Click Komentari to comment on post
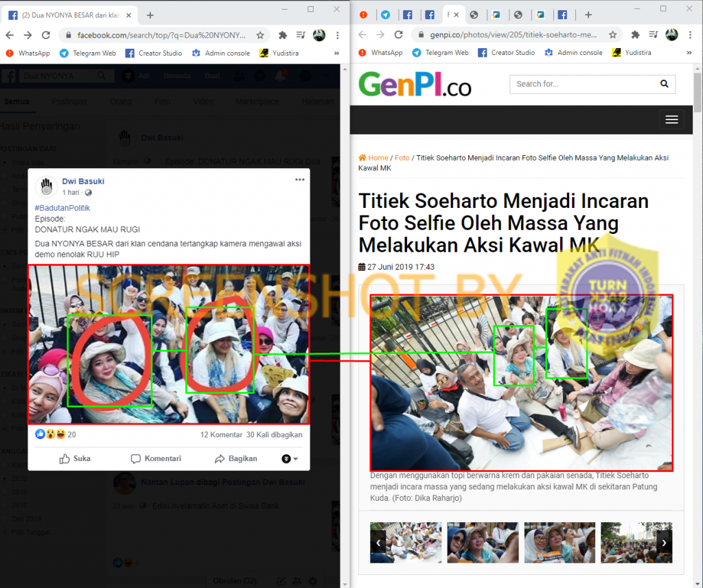Image resolution: width=703 pixels, height=588 pixels. pos(156,458)
